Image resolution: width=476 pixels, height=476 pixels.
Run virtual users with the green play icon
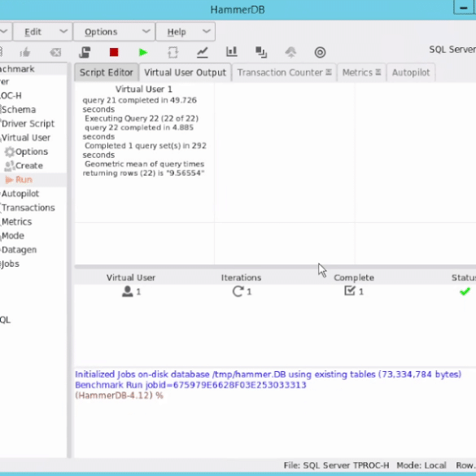(x=143, y=52)
